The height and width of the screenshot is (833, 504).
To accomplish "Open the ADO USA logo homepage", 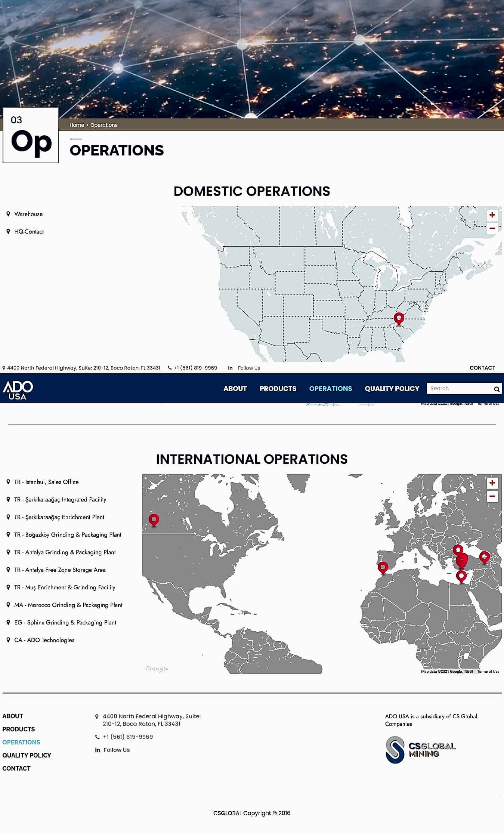I will click(x=18, y=389).
